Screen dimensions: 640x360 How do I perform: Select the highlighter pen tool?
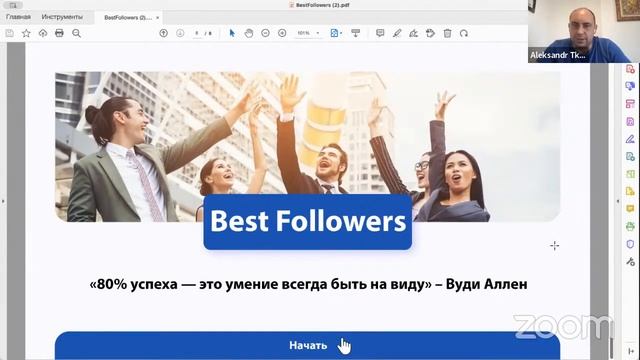[397, 33]
